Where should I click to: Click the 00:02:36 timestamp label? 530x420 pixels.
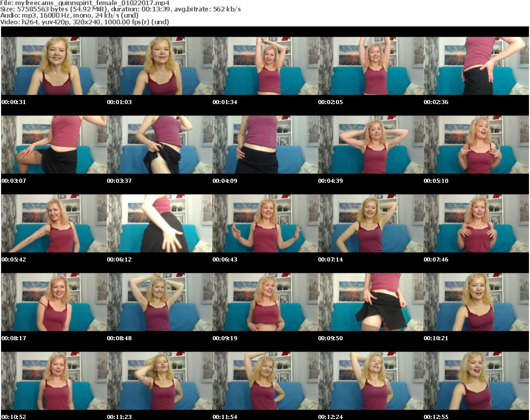point(436,102)
